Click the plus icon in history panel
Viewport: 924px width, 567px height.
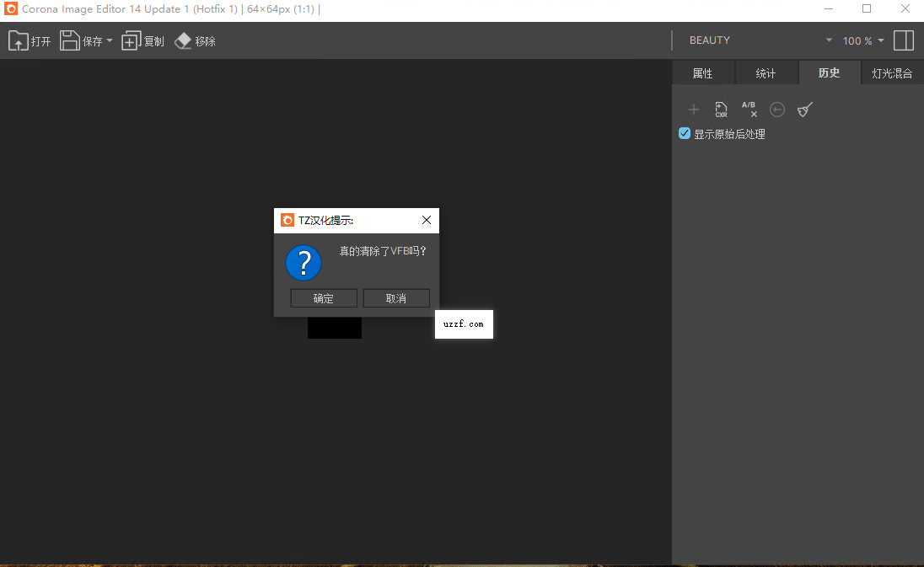click(694, 110)
